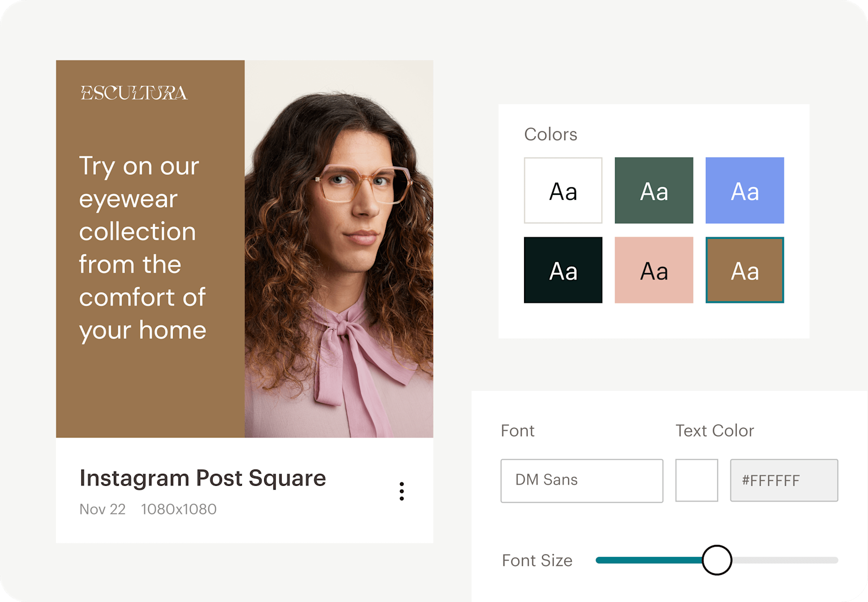Adjust the Font Size slider handle
Image resolution: width=868 pixels, height=602 pixels.
(x=717, y=560)
